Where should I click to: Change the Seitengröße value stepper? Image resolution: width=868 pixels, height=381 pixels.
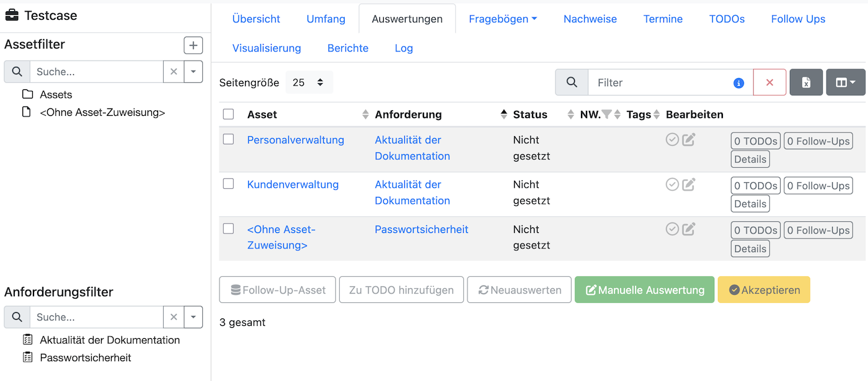click(319, 82)
